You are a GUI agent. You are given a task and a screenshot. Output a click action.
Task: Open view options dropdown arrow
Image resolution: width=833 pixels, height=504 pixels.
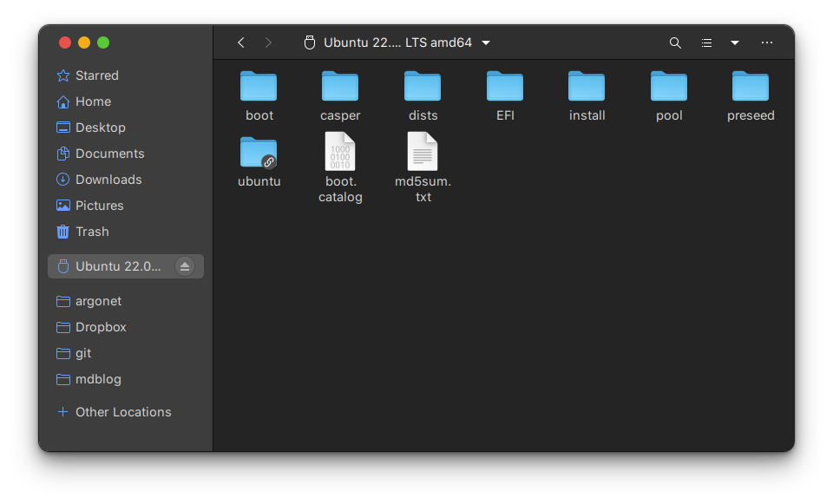click(x=735, y=43)
